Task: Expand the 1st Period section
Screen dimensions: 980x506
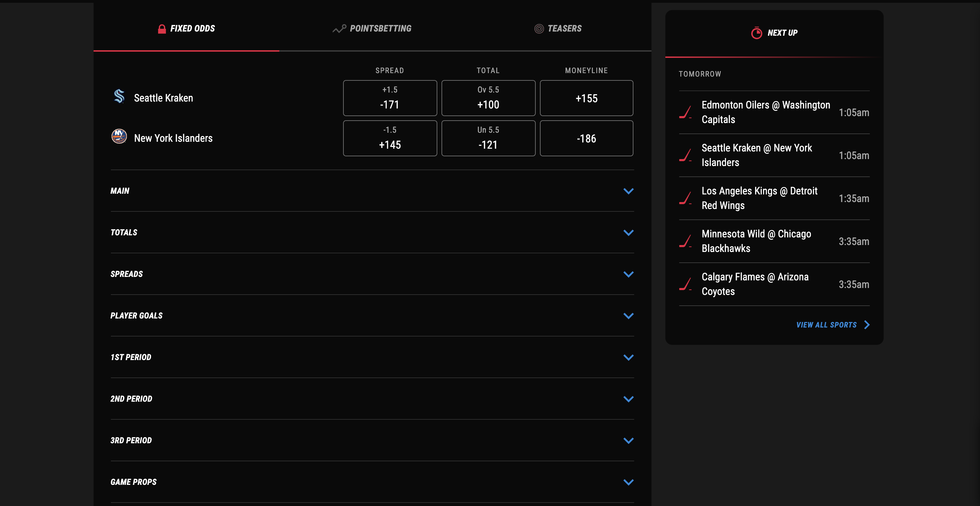Action: 372,357
